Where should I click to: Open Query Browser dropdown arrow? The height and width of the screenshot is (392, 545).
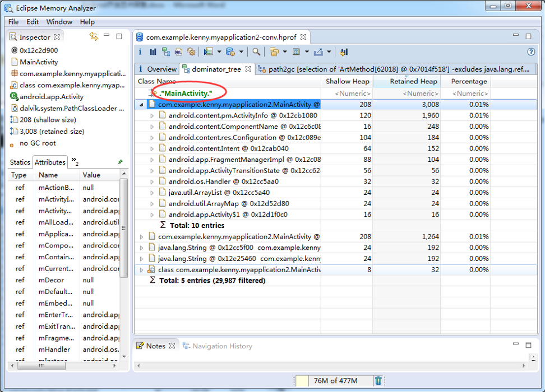[241, 52]
